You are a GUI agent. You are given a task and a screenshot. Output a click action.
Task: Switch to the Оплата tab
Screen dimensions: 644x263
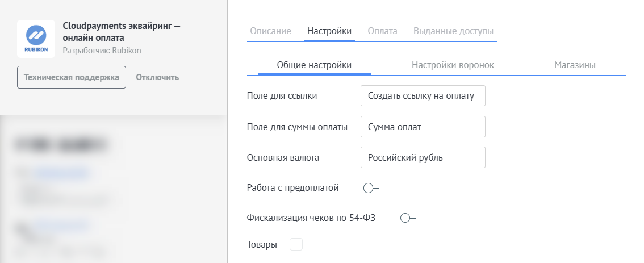click(x=382, y=31)
